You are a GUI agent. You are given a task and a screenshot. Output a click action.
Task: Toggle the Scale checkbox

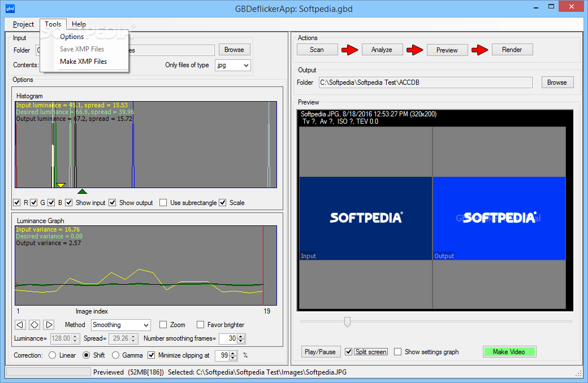(x=223, y=202)
